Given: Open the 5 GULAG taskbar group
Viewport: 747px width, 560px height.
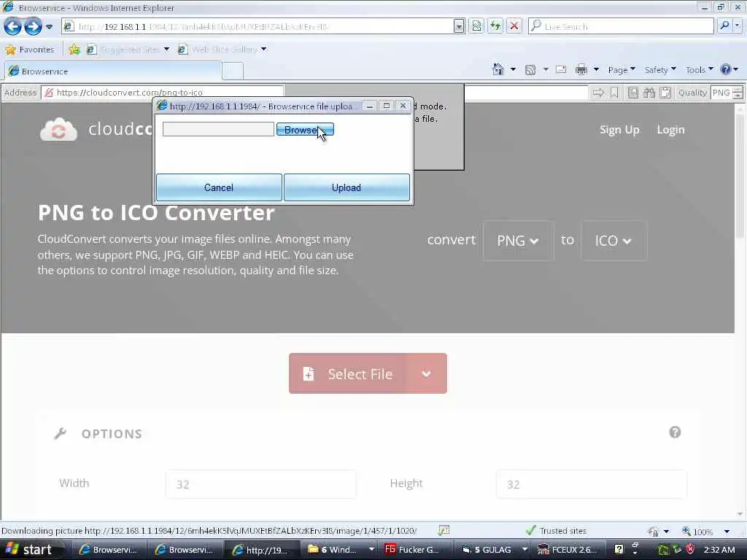Looking at the screenshot, I should click(x=494, y=550).
